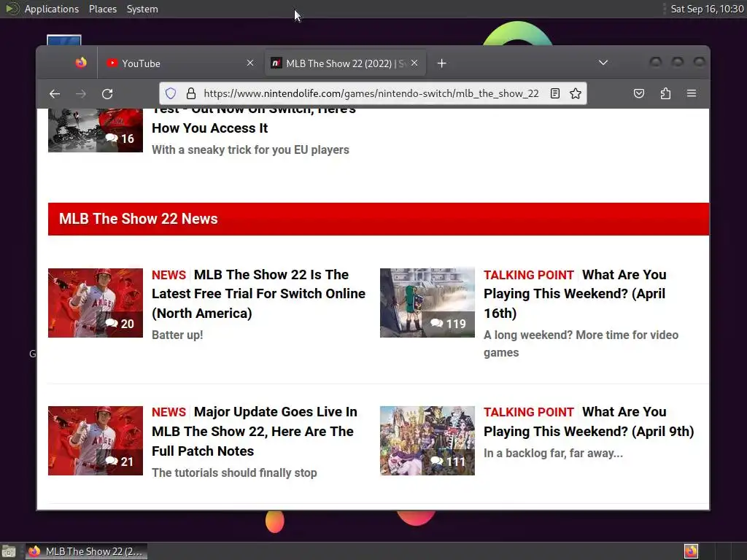Close the MLB The Show 22 tab
747x560 pixels.
(x=414, y=63)
